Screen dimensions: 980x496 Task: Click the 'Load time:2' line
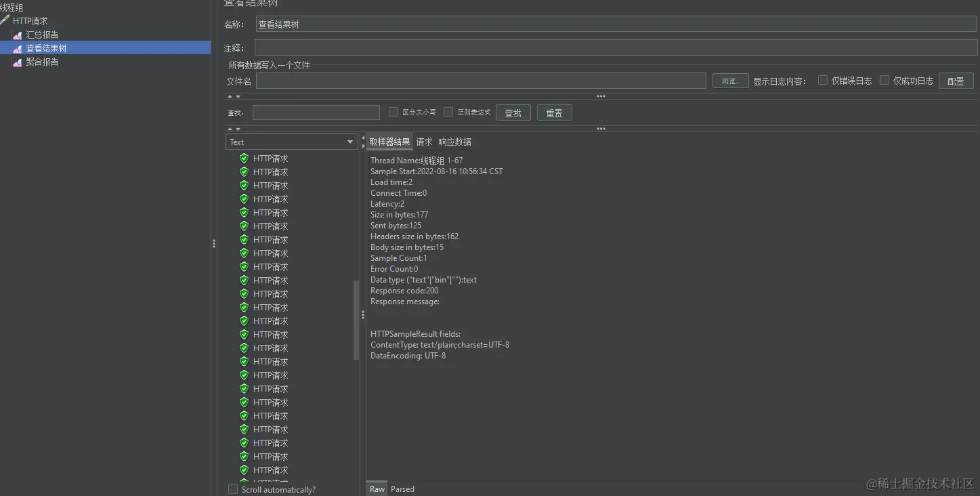point(391,182)
